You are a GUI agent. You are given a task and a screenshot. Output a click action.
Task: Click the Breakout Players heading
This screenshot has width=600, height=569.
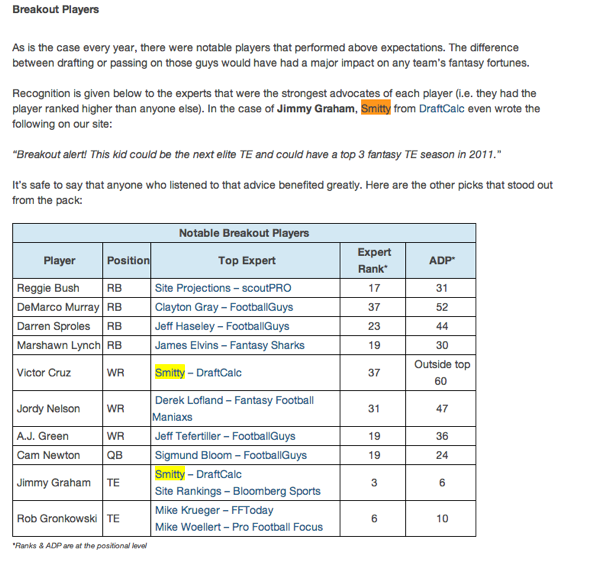pos(55,10)
